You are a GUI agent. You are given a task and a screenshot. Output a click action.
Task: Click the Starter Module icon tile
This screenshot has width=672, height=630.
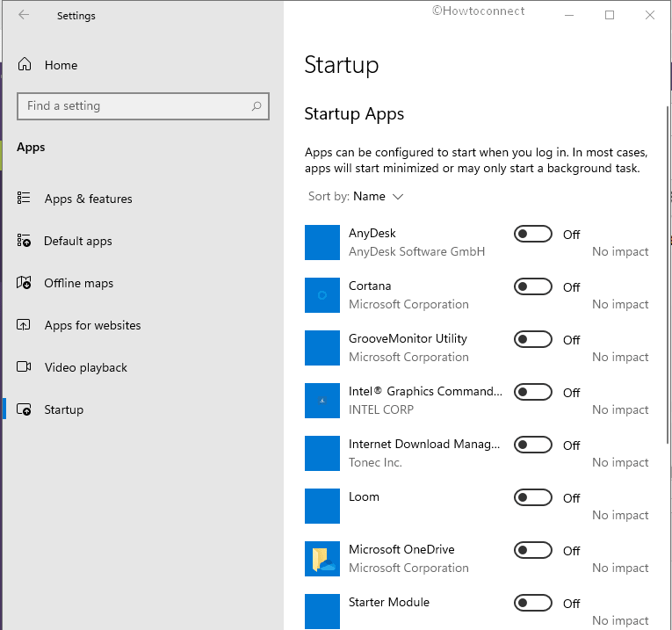coord(322,612)
